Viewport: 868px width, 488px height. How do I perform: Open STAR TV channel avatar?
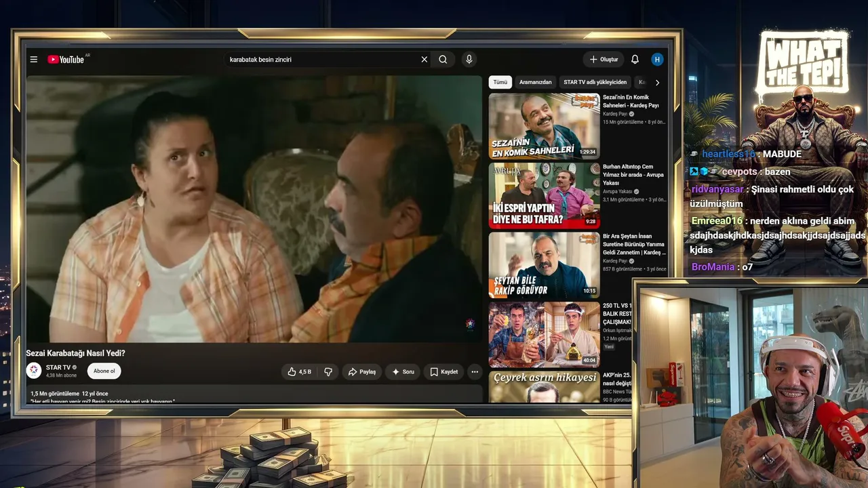coord(34,370)
